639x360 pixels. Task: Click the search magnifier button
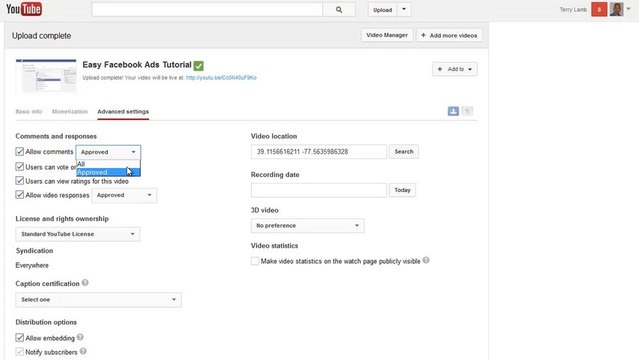(339, 10)
